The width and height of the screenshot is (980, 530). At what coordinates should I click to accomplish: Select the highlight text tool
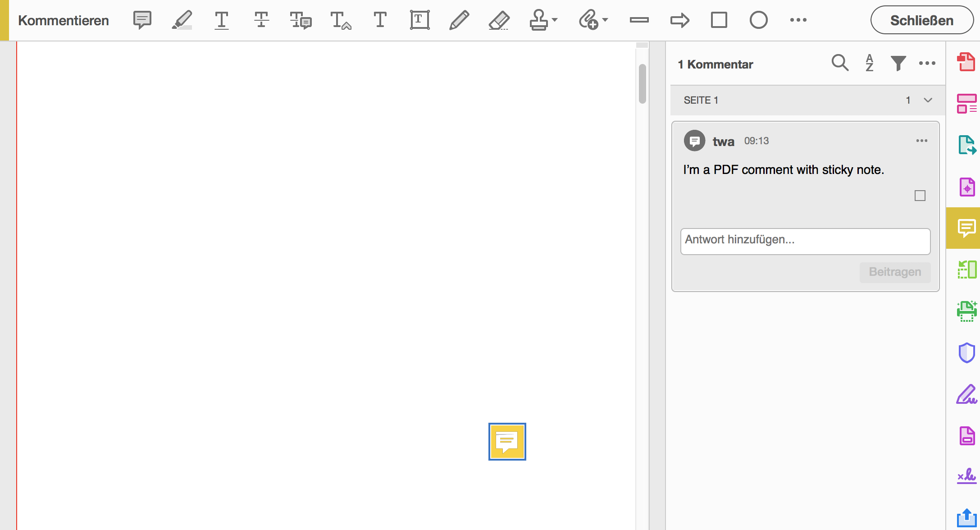point(182,20)
